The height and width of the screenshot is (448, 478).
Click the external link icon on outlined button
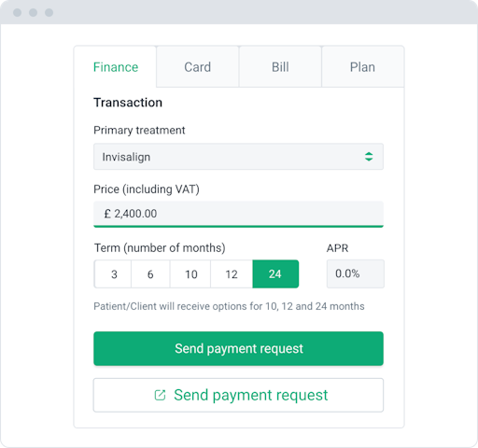160,395
